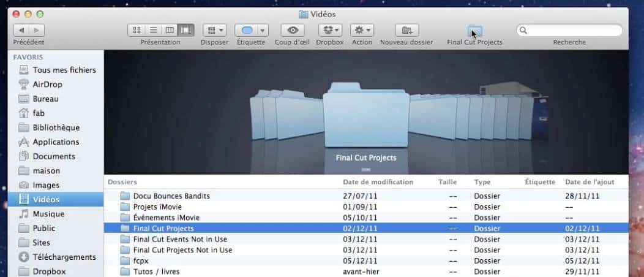Click the 01/09/11 modification date
Image resolution: width=644 pixels, height=277 pixels.
pos(360,207)
